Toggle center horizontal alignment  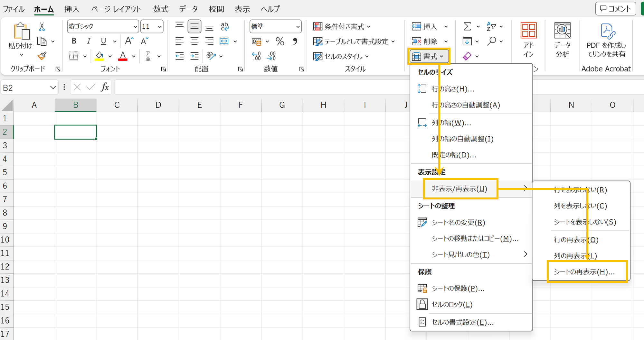[194, 41]
